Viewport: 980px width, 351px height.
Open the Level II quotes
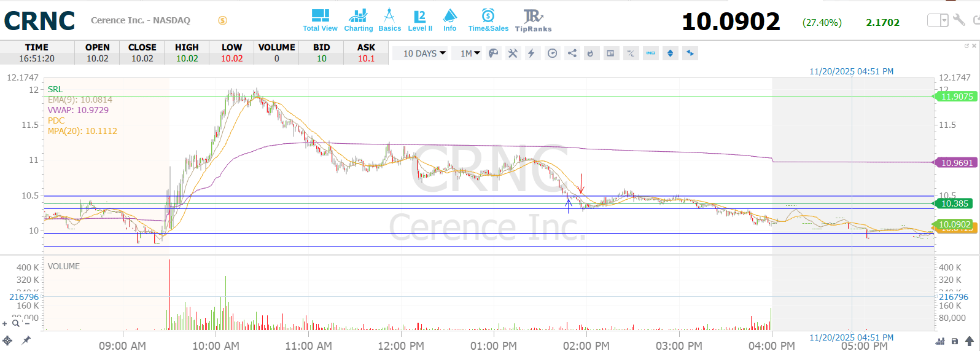[x=420, y=20]
